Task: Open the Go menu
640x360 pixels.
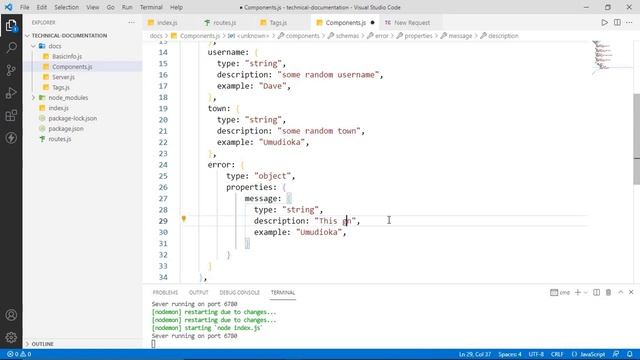Action: click(111, 7)
